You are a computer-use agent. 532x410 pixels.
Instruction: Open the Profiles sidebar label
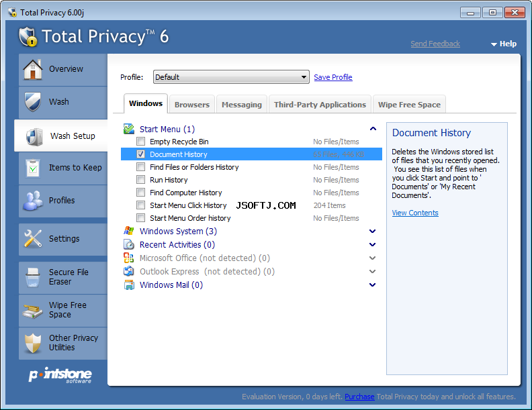point(62,200)
